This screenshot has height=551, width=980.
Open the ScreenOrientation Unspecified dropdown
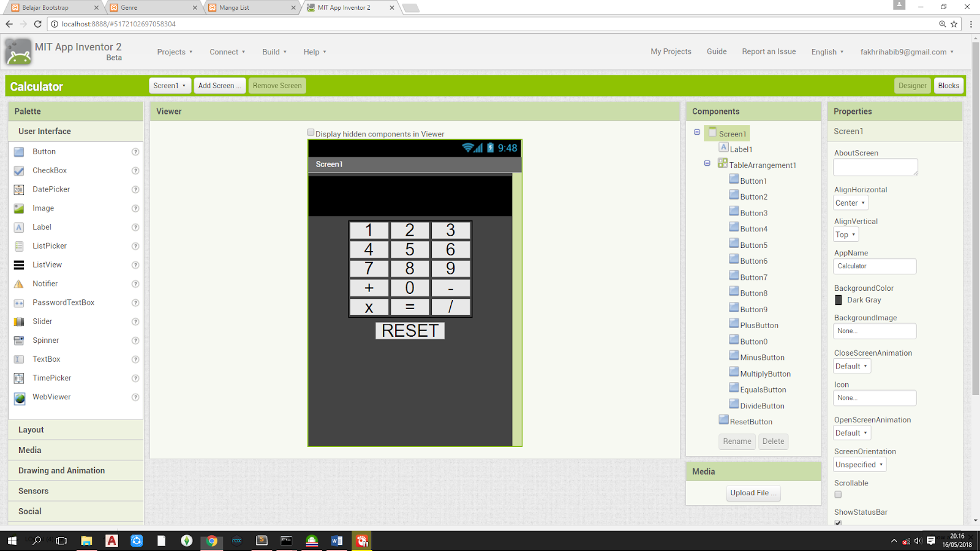coord(859,464)
